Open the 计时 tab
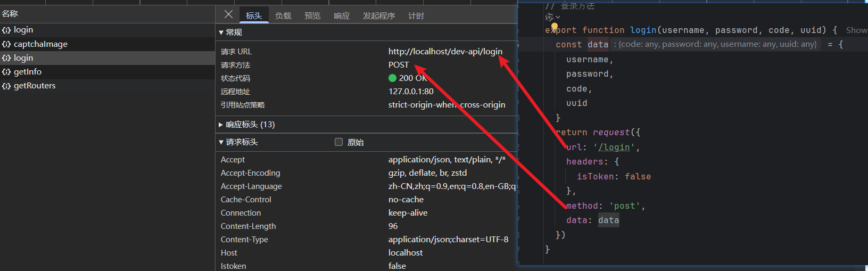This screenshot has width=868, height=271. [416, 15]
